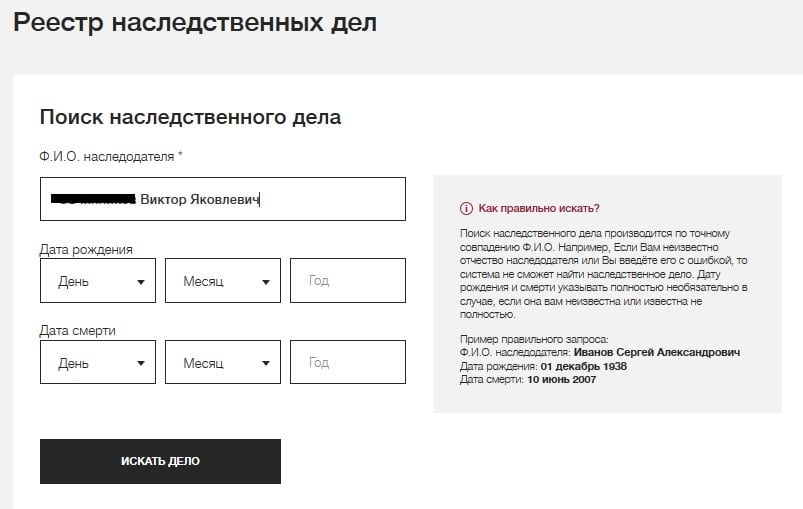Click the arrow on birth month selector

pos(266,282)
